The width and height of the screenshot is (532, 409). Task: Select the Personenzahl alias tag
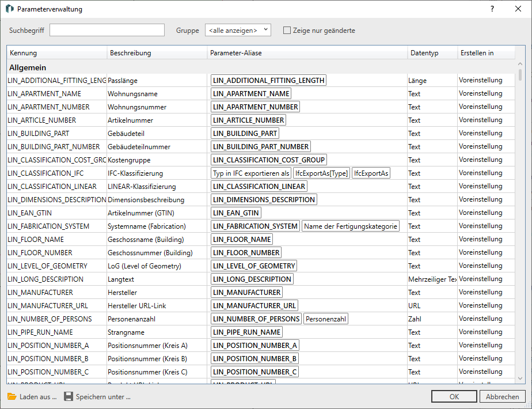pos(326,319)
